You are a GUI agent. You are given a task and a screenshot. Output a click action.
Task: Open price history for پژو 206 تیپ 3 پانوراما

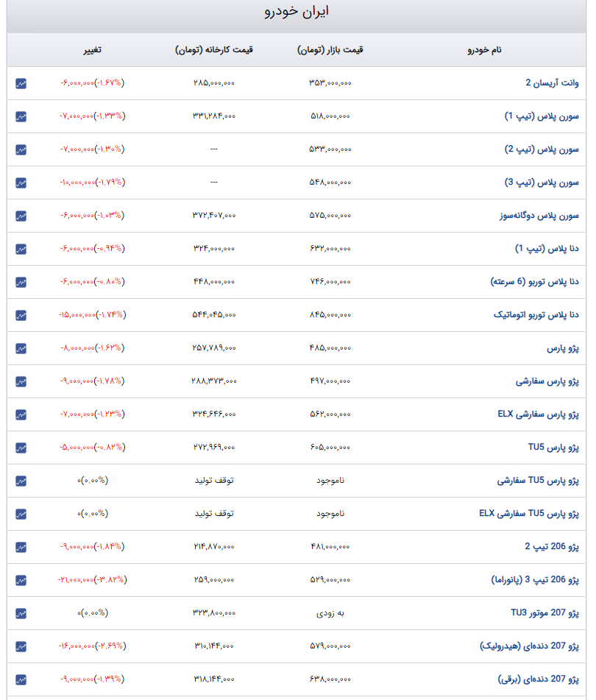21,579
